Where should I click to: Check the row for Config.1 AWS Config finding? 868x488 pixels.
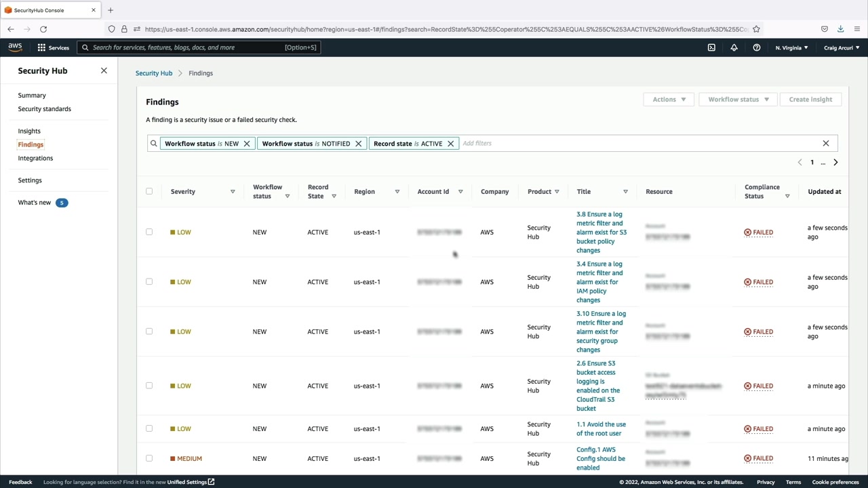[149, 458]
